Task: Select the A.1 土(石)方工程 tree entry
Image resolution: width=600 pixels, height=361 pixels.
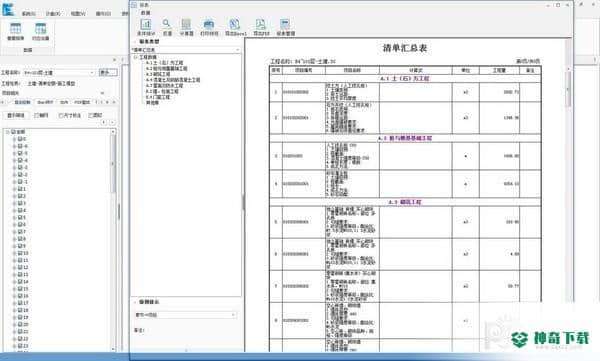Action: click(164, 62)
